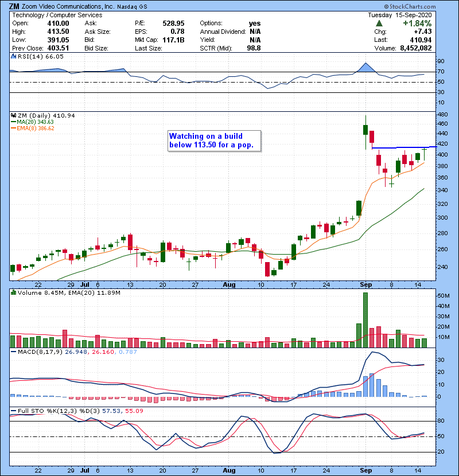Image resolution: width=459 pixels, height=476 pixels.
Task: Click the Technology / Computer Services sector text
Action: pyautogui.click(x=57, y=15)
